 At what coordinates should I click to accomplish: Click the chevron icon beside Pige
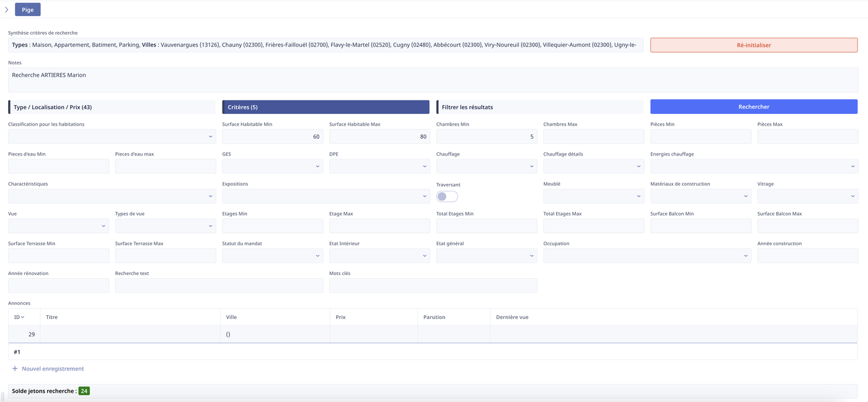tap(7, 10)
